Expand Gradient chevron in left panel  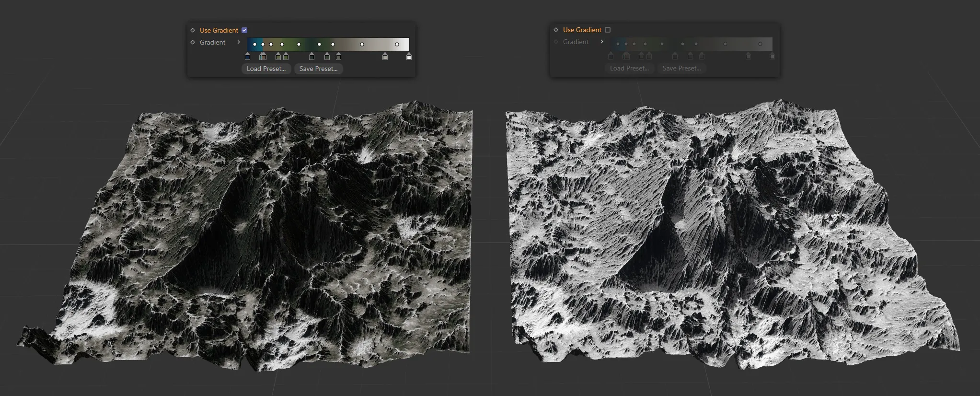(x=239, y=42)
